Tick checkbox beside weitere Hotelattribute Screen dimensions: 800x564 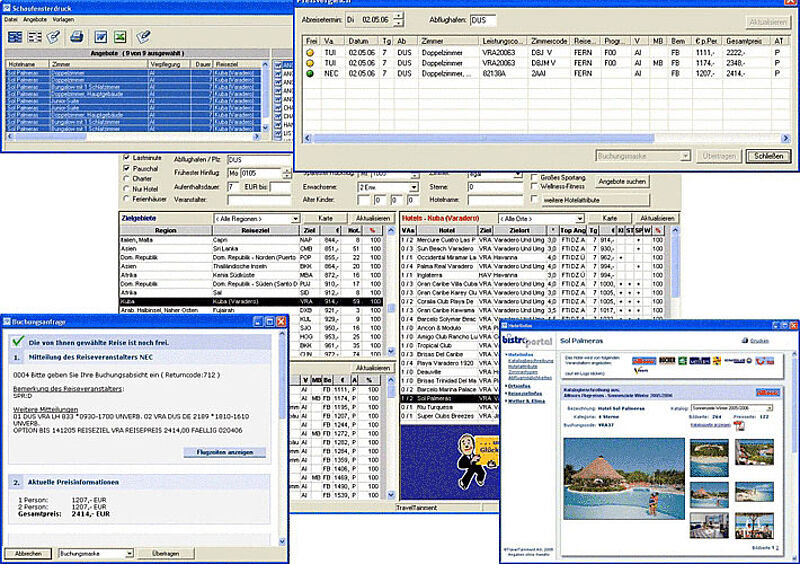click(534, 199)
